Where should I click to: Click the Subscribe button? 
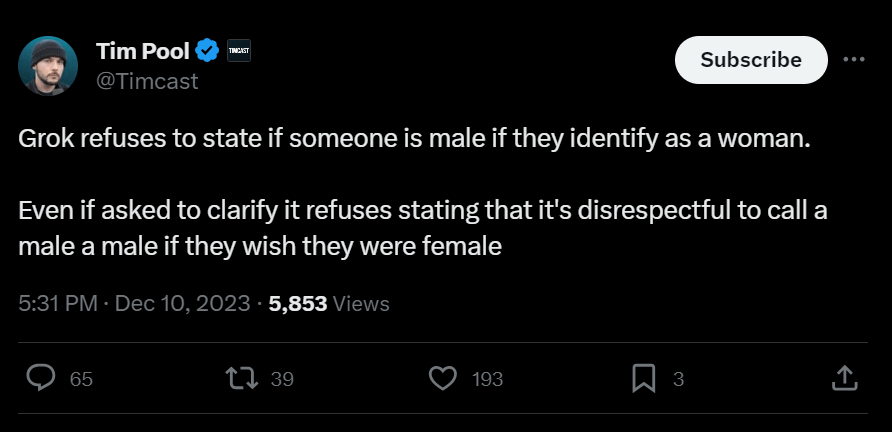(751, 60)
